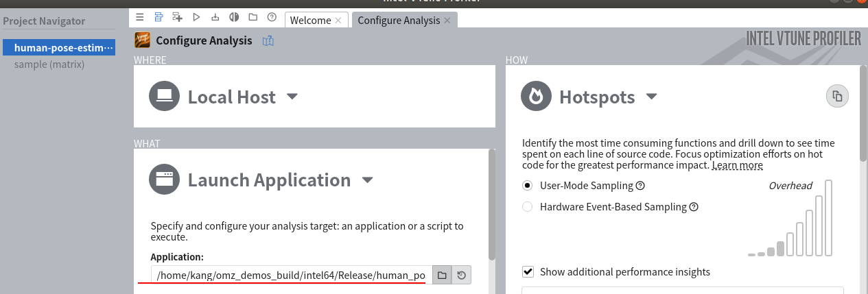Click the help tour icon beside Configure Analysis
Screen dimensions: 868x294
click(x=268, y=41)
